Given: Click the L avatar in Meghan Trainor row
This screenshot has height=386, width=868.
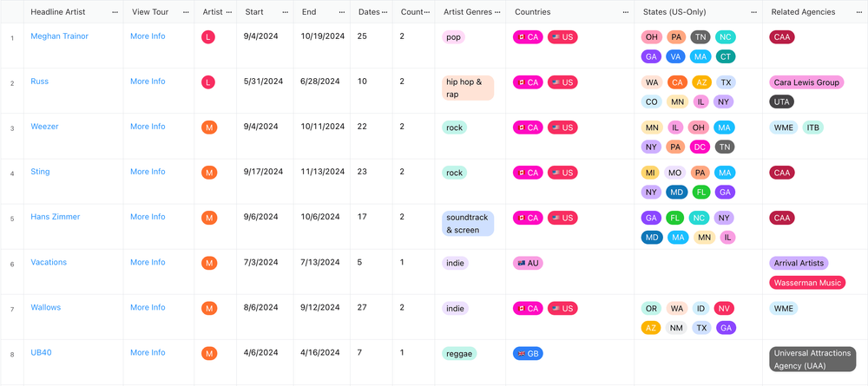Looking at the screenshot, I should pos(208,37).
